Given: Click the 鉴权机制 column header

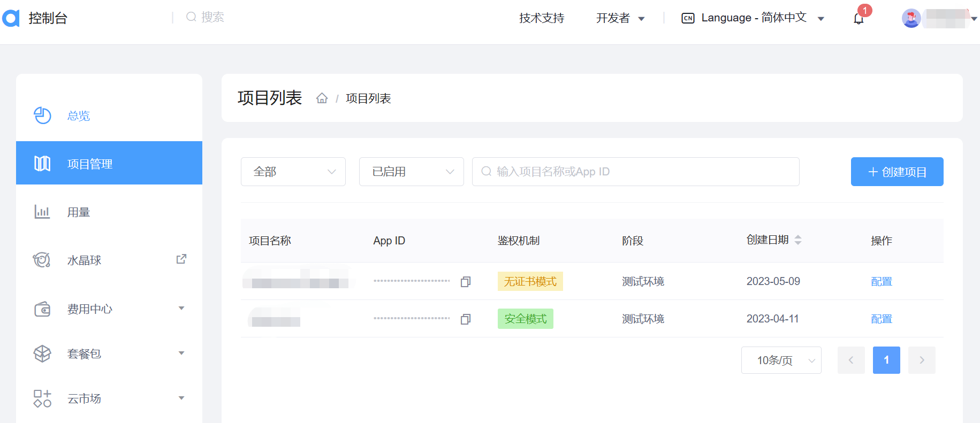Looking at the screenshot, I should point(519,241).
